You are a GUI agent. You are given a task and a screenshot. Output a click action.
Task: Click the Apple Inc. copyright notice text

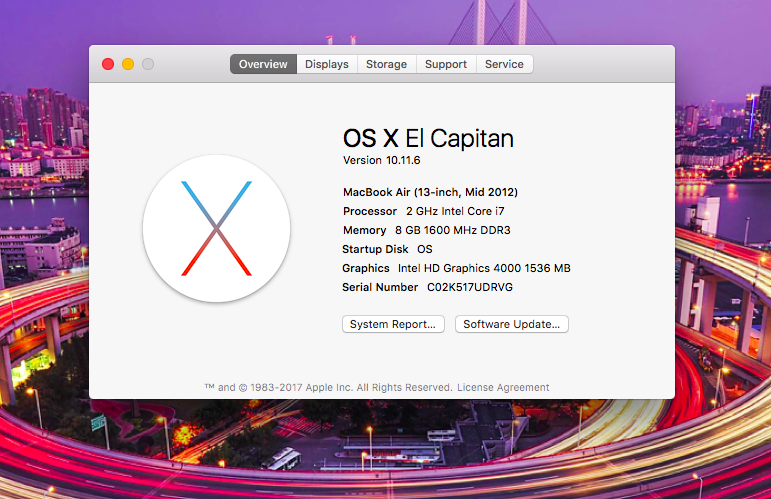[328, 387]
